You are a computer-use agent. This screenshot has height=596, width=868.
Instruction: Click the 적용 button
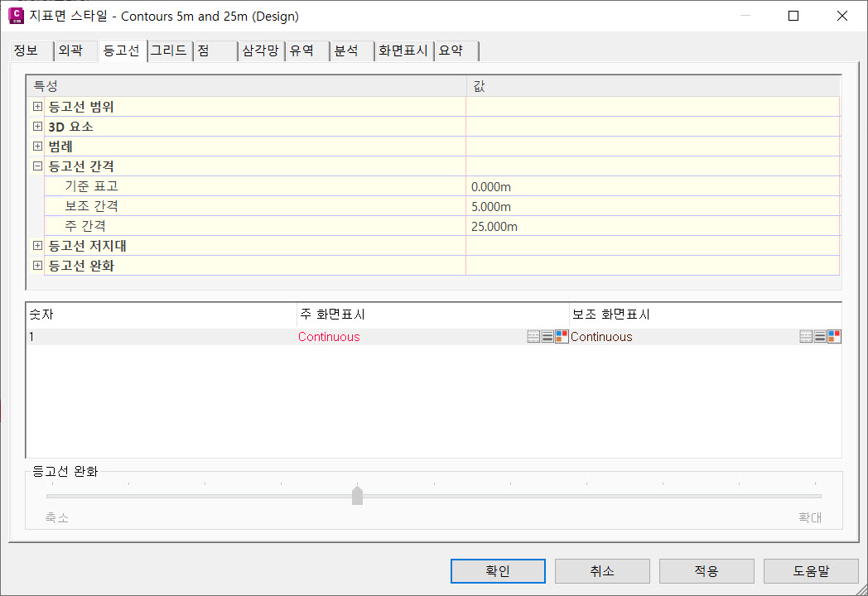pyautogui.click(x=706, y=571)
